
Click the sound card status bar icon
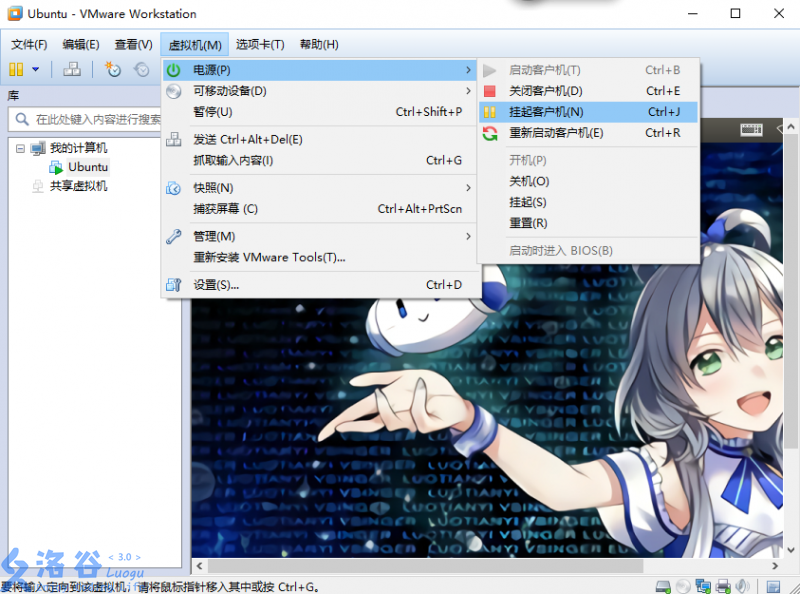click(742, 586)
